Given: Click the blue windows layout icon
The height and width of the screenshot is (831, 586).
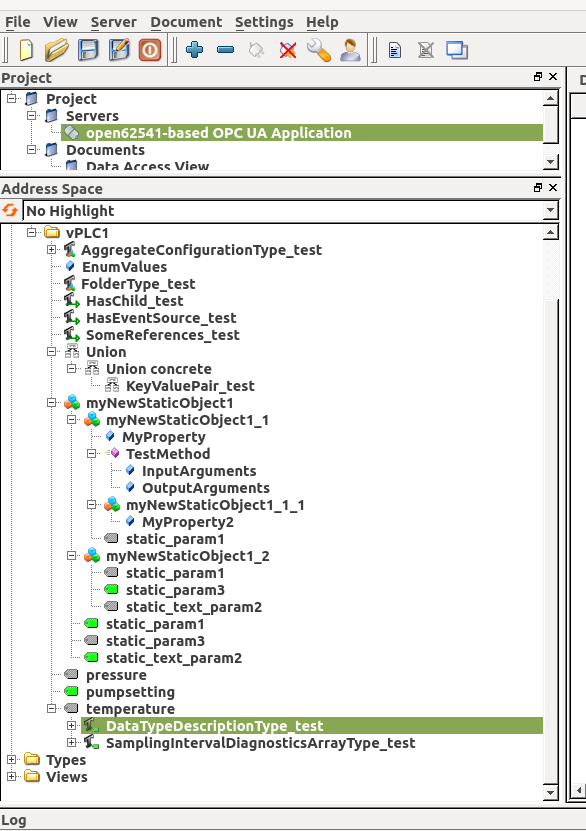Looking at the screenshot, I should [x=457, y=50].
